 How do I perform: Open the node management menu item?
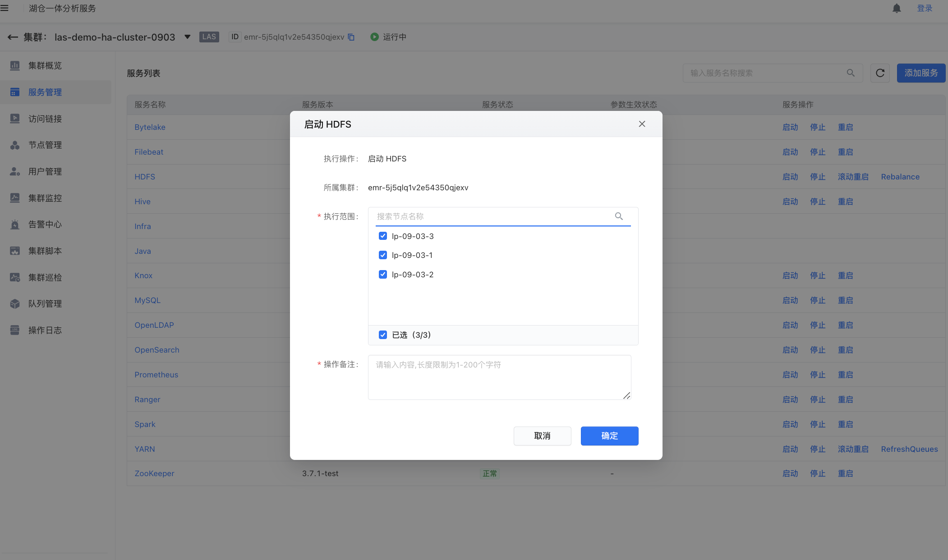point(45,145)
